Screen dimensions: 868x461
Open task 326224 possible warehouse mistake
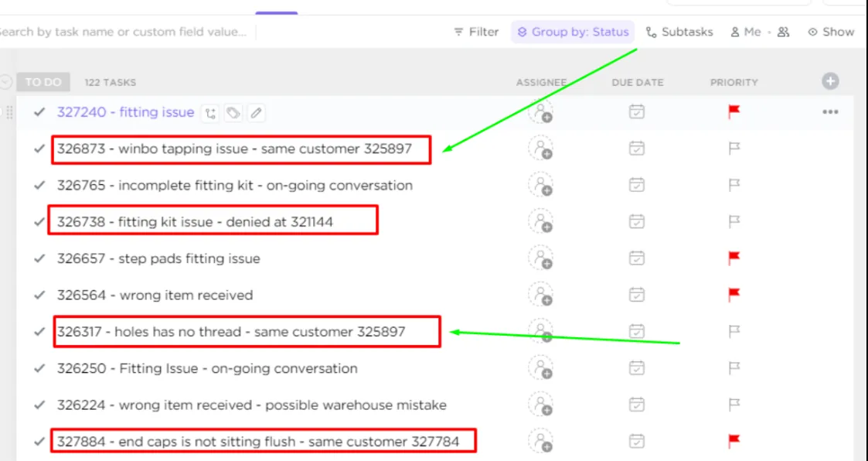click(x=251, y=405)
